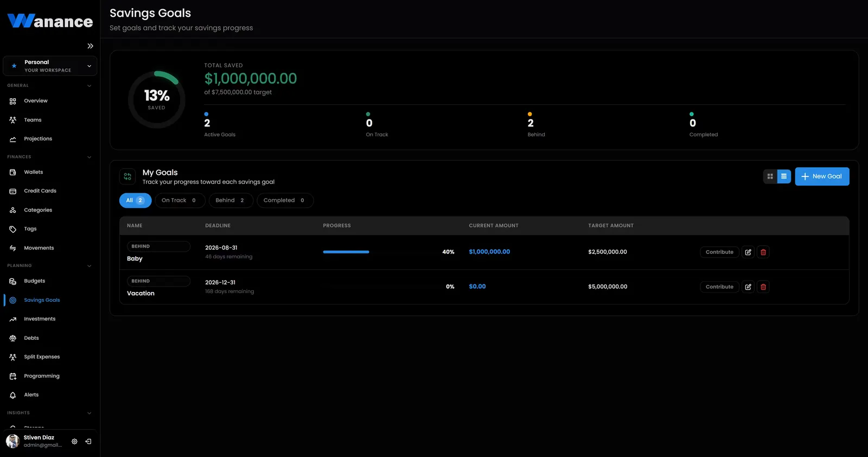Collapse the Finances sidebar section
This screenshot has width=868, height=457.
coord(90,157)
